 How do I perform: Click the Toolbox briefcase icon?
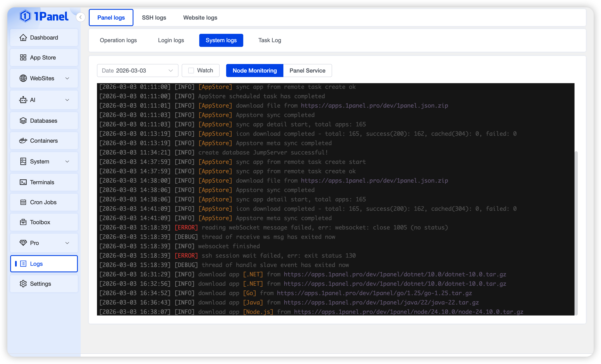point(23,222)
